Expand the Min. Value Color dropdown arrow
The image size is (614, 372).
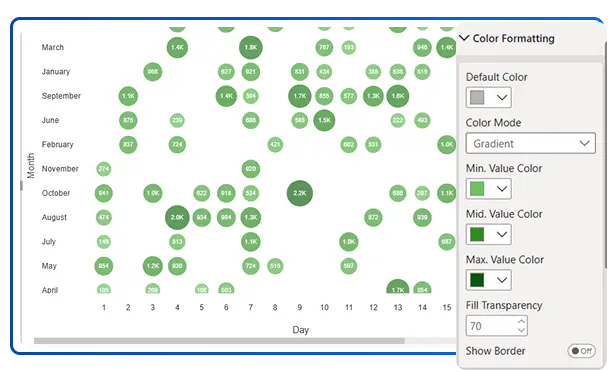point(502,189)
